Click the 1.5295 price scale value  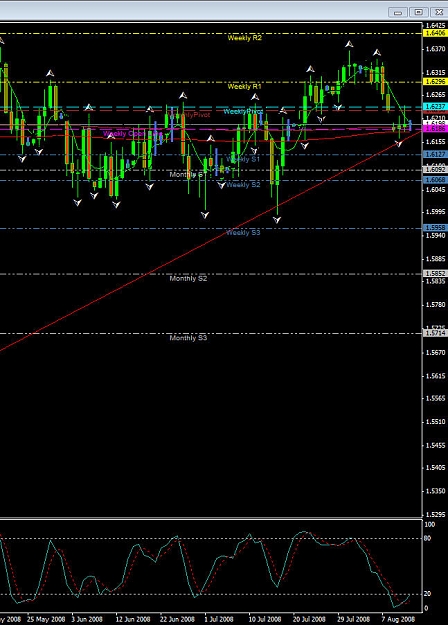tap(436, 515)
